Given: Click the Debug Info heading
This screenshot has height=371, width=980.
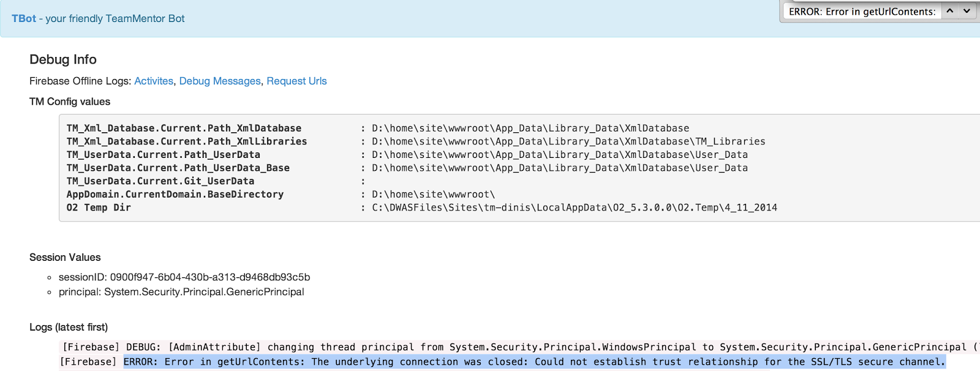Looking at the screenshot, I should coord(63,59).
